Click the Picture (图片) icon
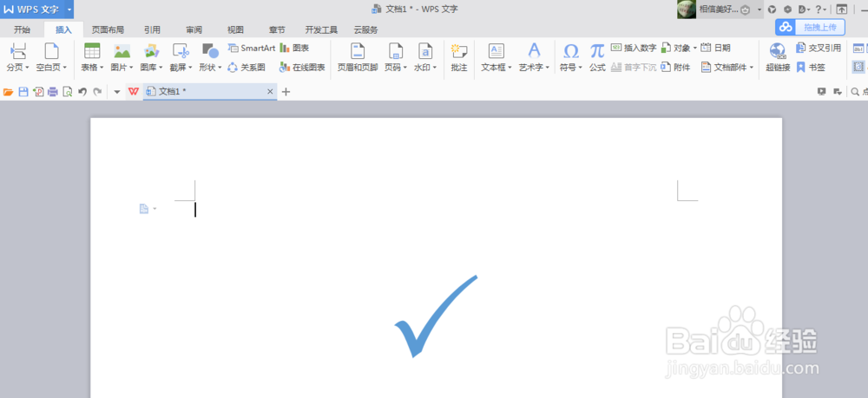868x398 pixels. coord(122,51)
